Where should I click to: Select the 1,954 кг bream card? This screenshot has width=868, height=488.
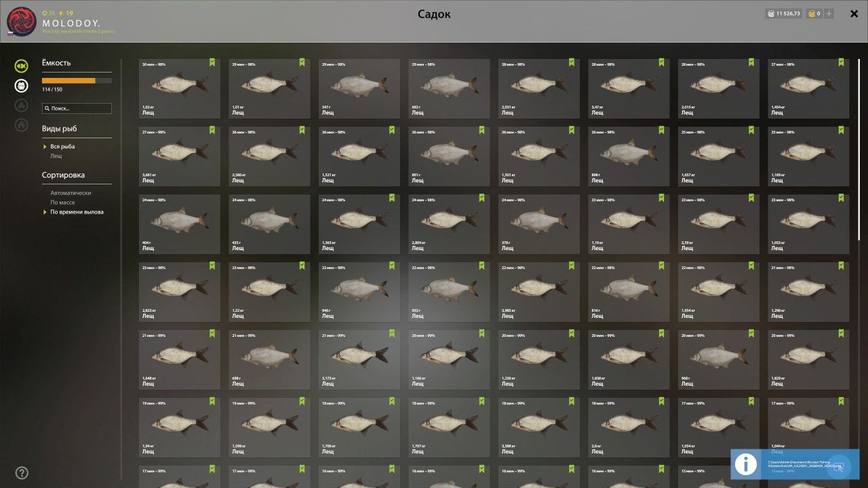pos(719,292)
